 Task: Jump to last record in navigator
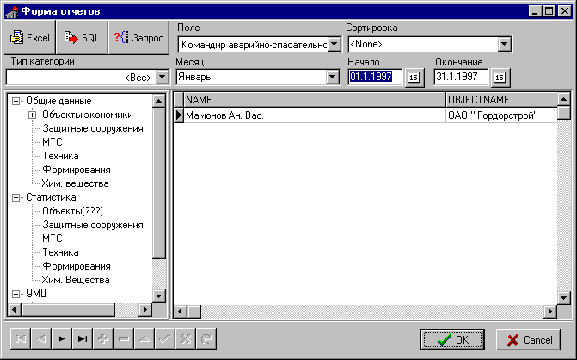82,339
